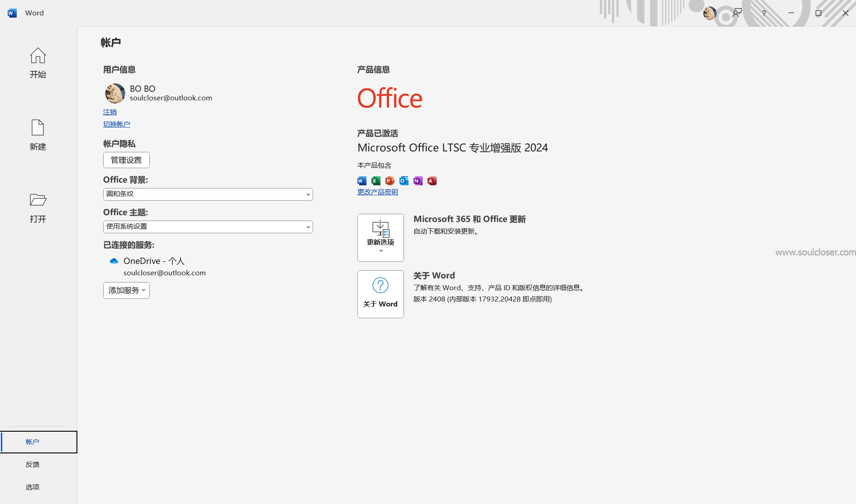The image size is (856, 504).
Task: Open 选项 in the sidebar
Action: 38,487
